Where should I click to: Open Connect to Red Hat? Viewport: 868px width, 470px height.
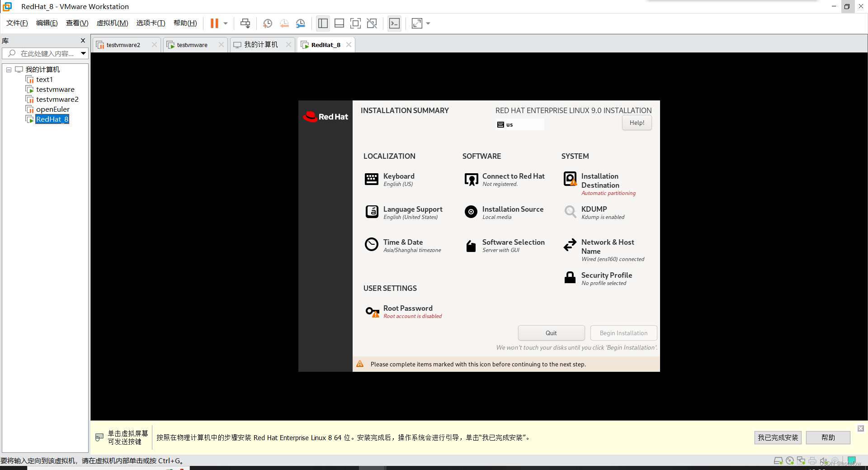pyautogui.click(x=504, y=180)
